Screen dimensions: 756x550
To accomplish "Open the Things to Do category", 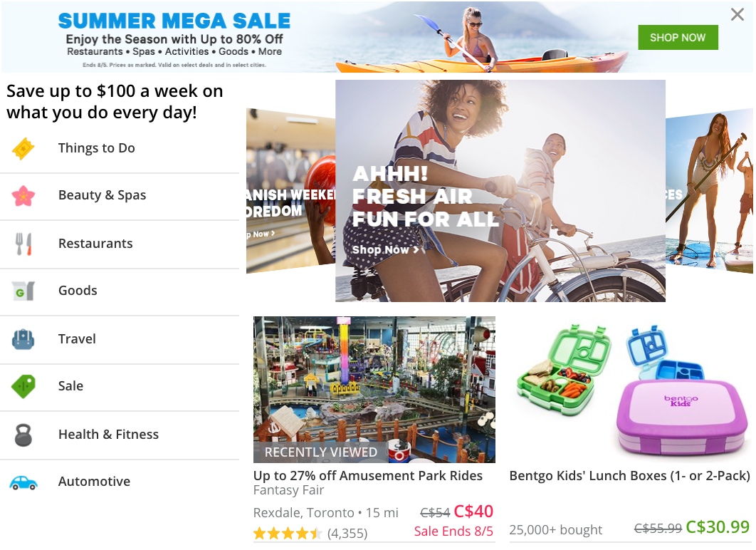I will [x=120, y=149].
